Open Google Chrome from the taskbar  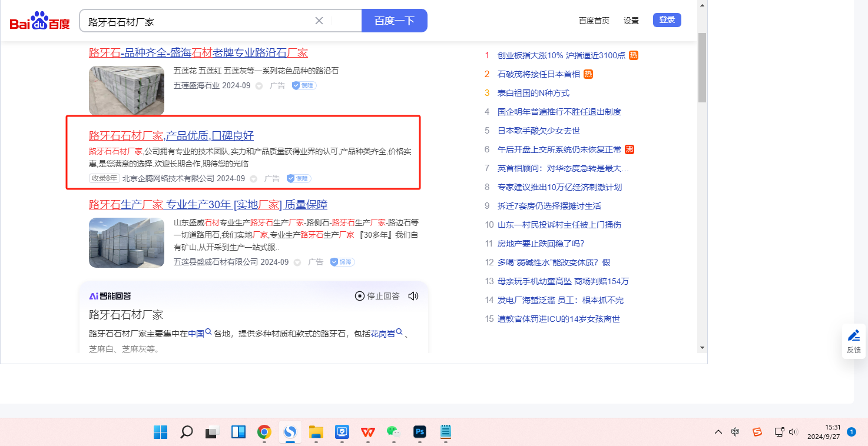[264, 432]
